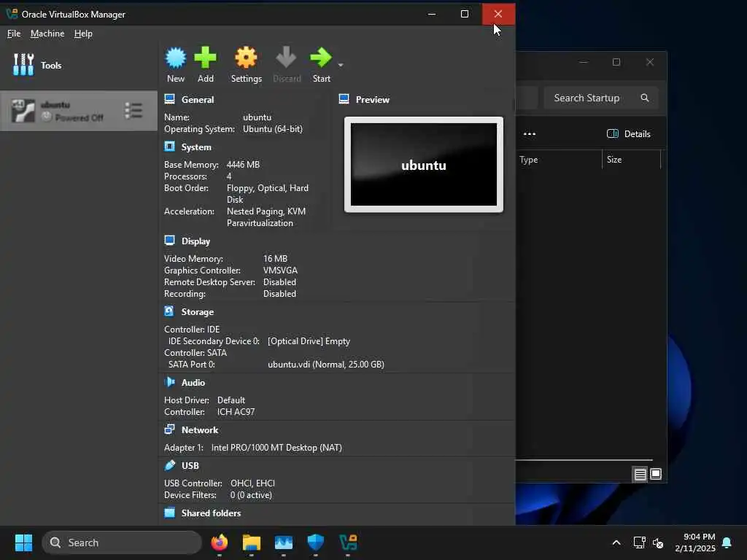Open the File menu
747x560 pixels.
14,34
